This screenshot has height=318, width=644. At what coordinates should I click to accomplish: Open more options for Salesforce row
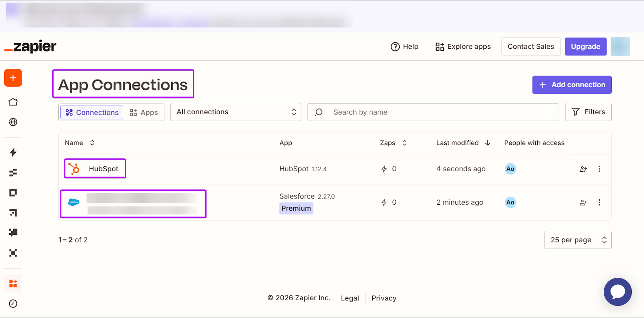click(x=599, y=202)
